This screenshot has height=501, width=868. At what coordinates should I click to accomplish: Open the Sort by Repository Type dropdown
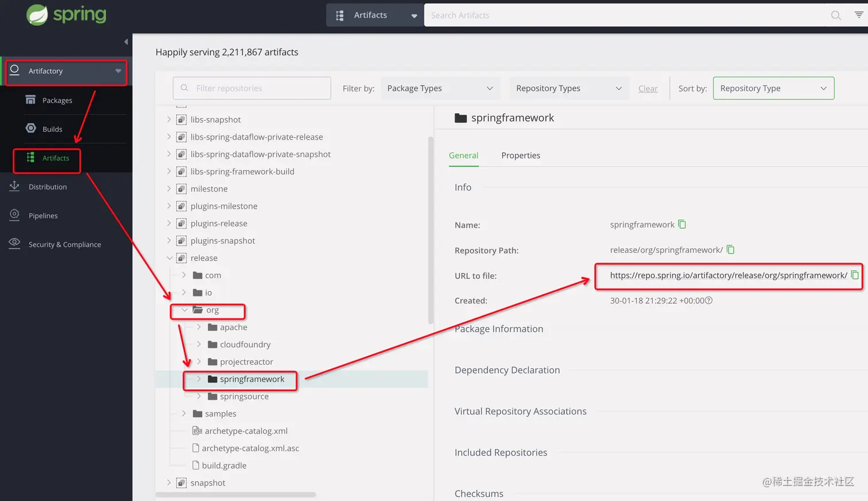[773, 88]
